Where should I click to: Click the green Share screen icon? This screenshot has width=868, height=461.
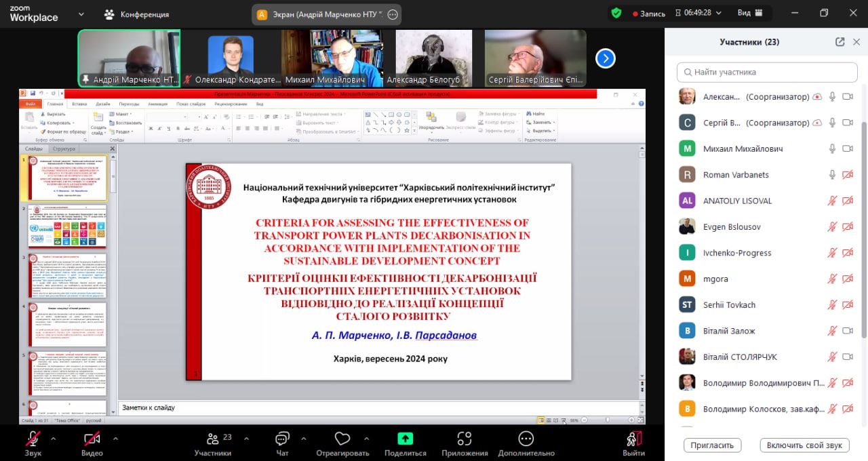(406, 439)
